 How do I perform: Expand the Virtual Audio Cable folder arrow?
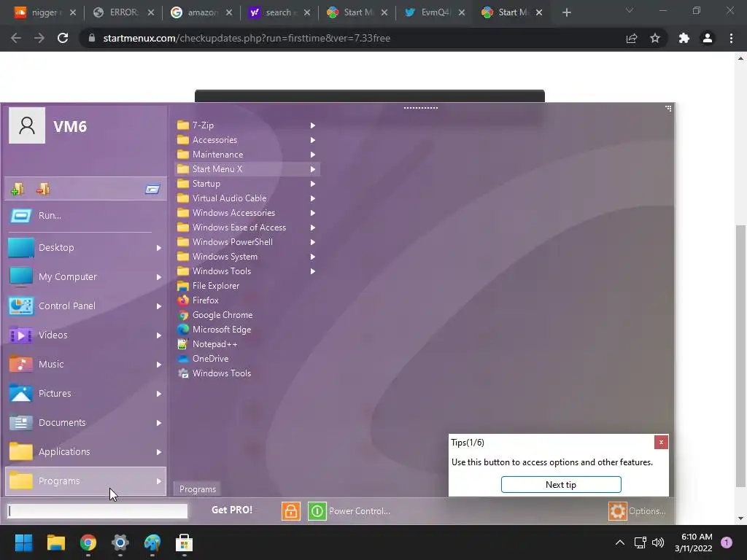tap(312, 198)
